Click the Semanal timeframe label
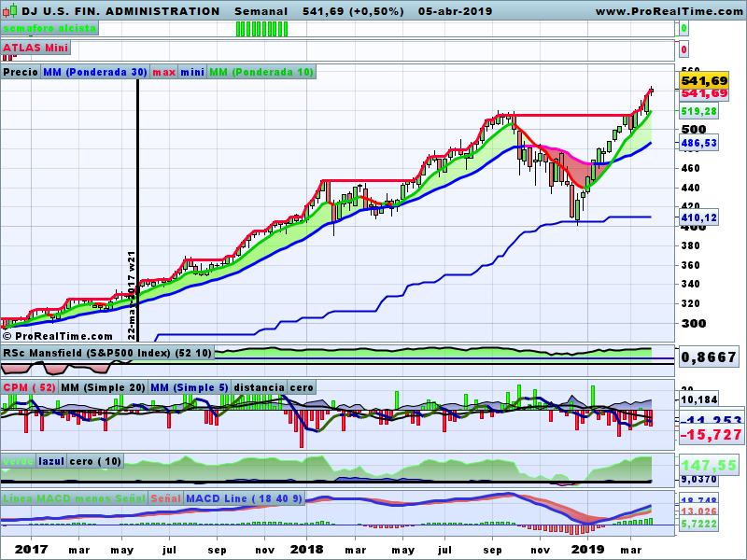747x560 pixels. (x=261, y=11)
